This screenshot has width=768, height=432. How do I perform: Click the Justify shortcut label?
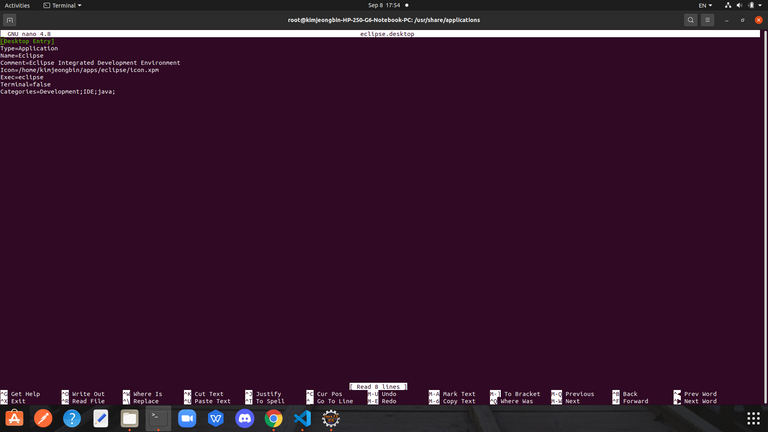click(268, 394)
